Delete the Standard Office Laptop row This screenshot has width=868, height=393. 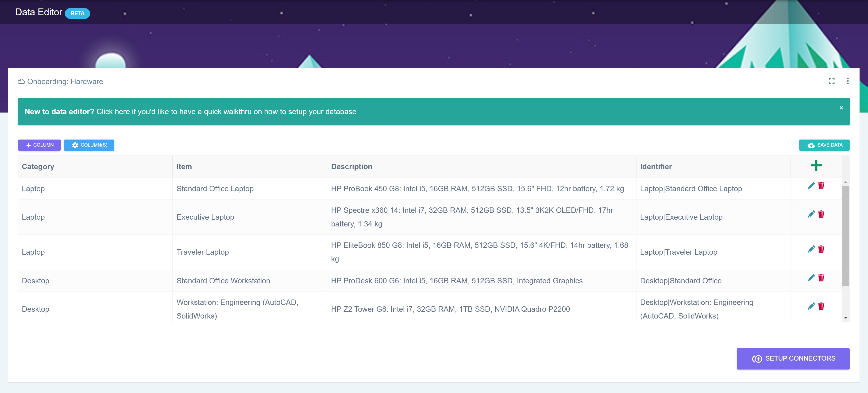(x=821, y=186)
